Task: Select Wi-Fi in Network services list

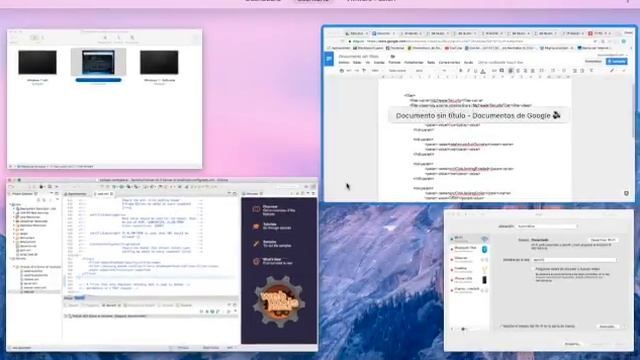Action: pyautogui.click(x=469, y=239)
